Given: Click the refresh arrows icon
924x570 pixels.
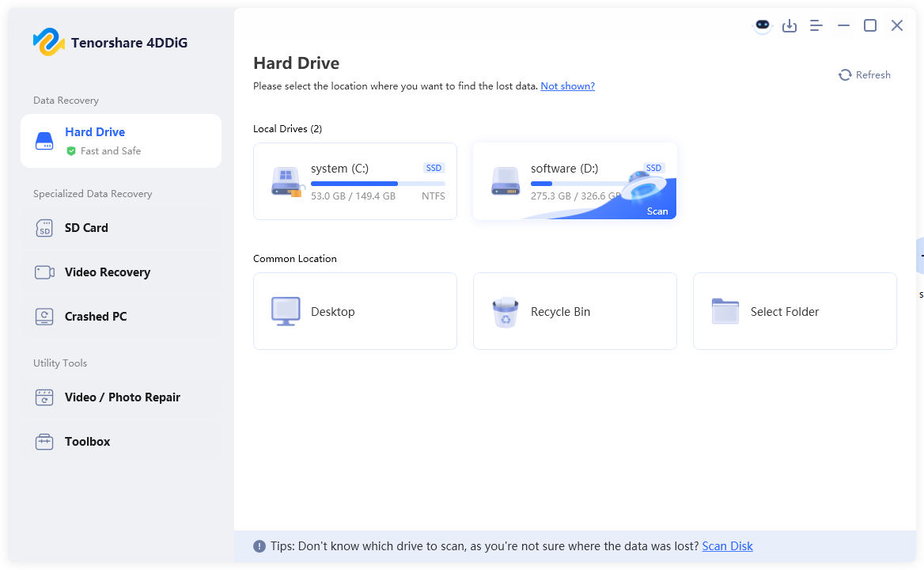Looking at the screenshot, I should click(x=845, y=75).
